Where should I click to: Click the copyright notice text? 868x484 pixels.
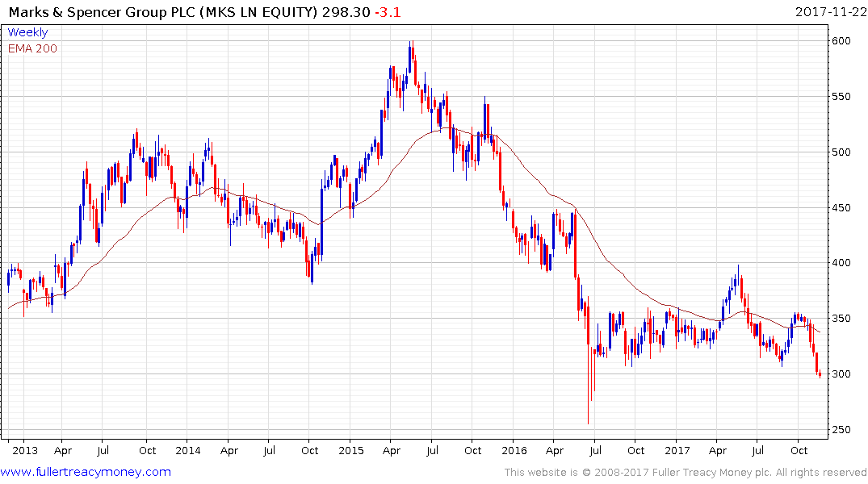pos(685,473)
